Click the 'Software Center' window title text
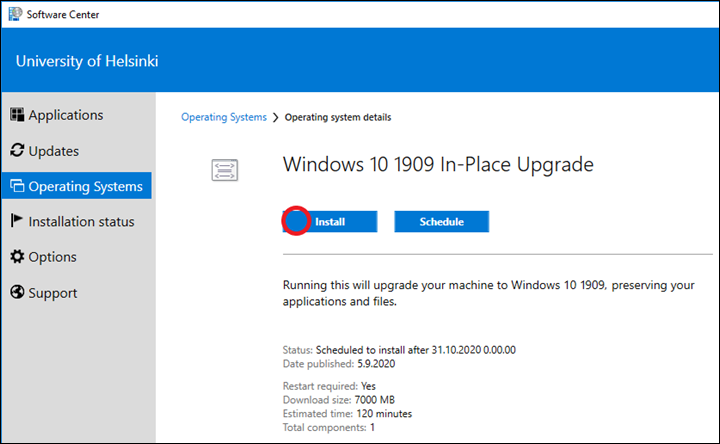The width and height of the screenshot is (720, 444). pyautogui.click(x=63, y=15)
